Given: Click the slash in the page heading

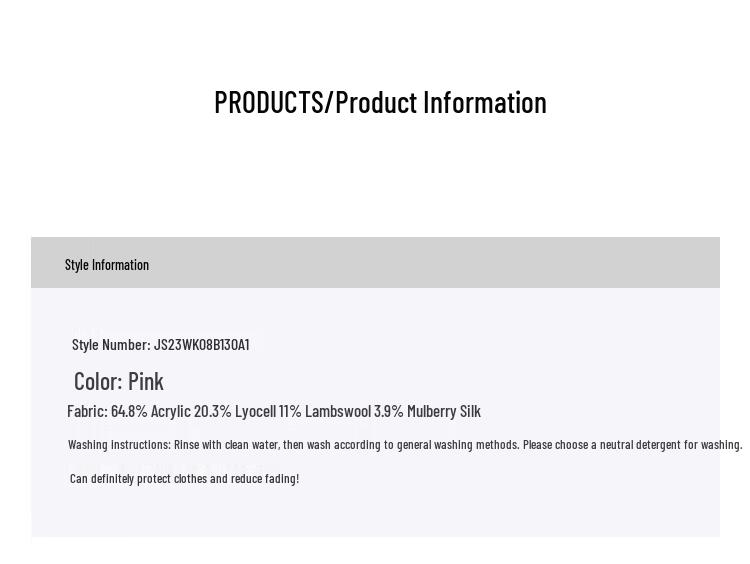Looking at the screenshot, I should coord(329,103).
